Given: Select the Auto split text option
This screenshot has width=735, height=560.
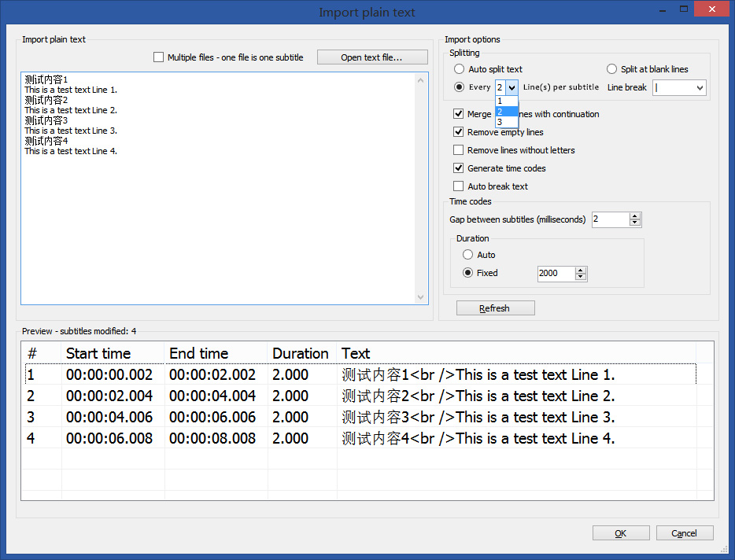Looking at the screenshot, I should (x=460, y=68).
